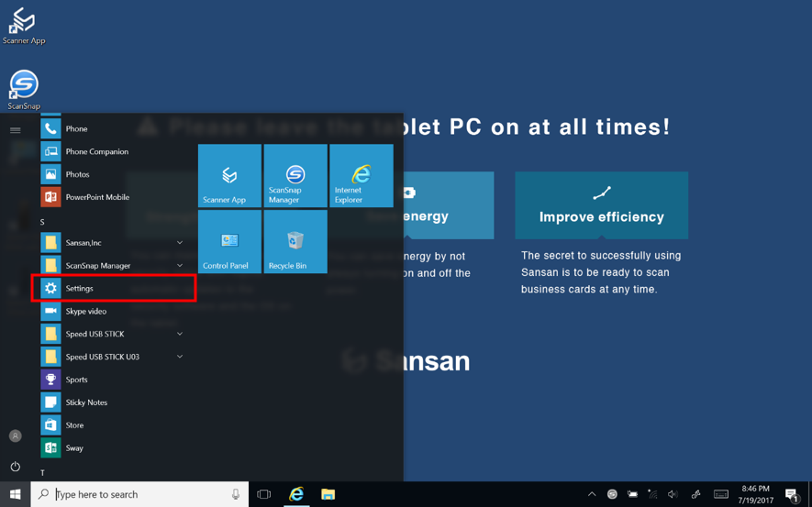Open the Action Center notifications
The width and height of the screenshot is (812, 507).
click(792, 495)
